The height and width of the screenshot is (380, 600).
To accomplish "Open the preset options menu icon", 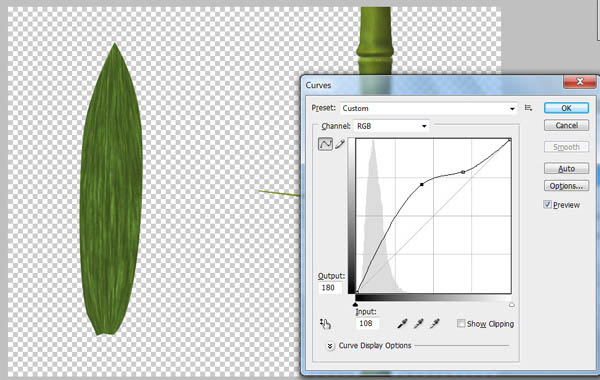I will [528, 108].
